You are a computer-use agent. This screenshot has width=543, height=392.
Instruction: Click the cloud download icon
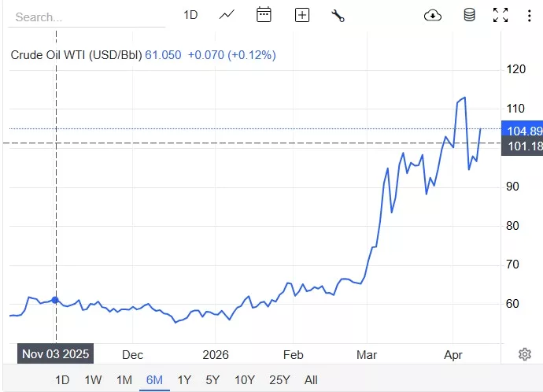pos(433,15)
